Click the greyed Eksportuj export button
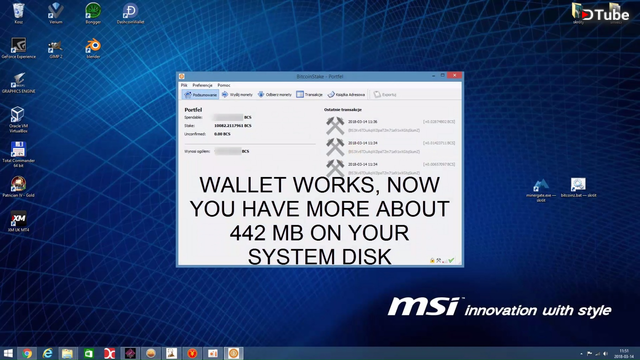 point(385,95)
